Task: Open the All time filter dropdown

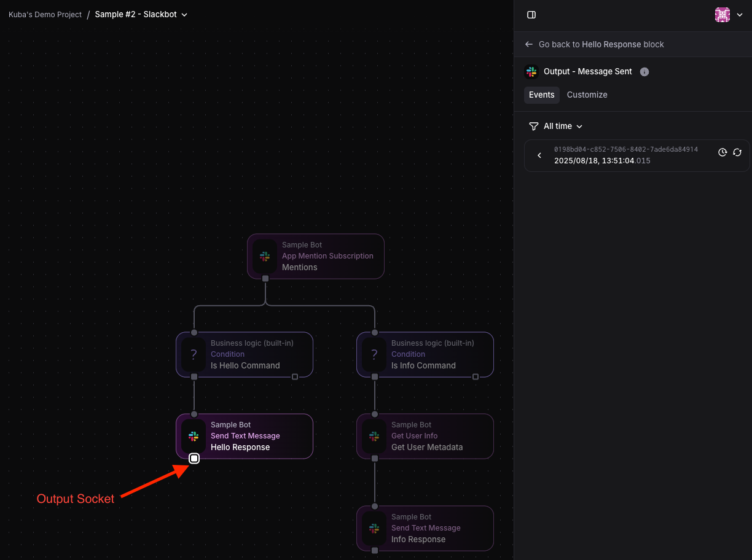Action: 556,126
